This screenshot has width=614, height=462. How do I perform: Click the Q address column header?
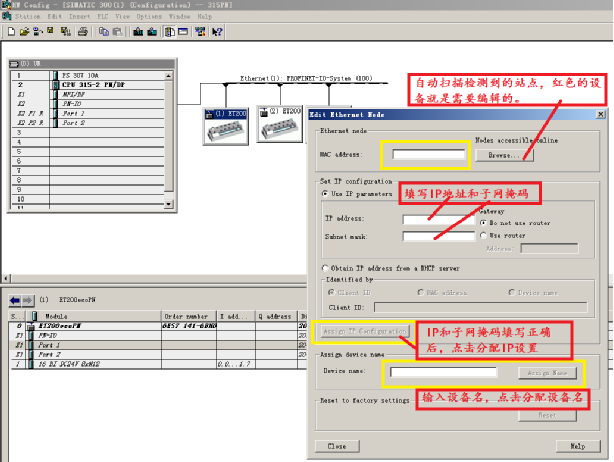[277, 316]
